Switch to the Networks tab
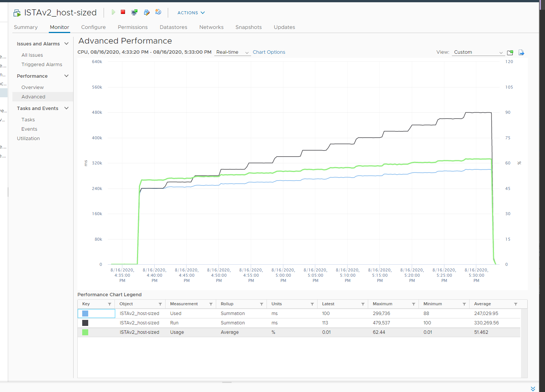This screenshot has height=392, width=545. 211,27
